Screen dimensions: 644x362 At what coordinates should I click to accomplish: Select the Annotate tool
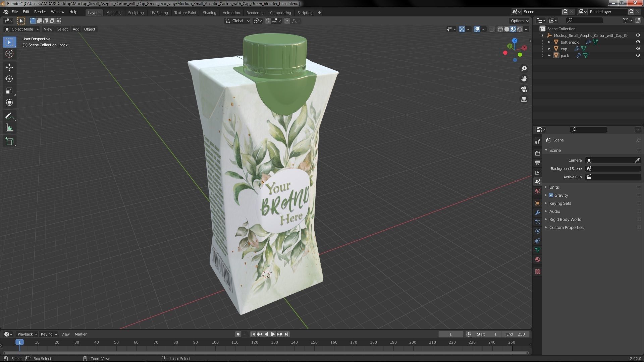9,116
